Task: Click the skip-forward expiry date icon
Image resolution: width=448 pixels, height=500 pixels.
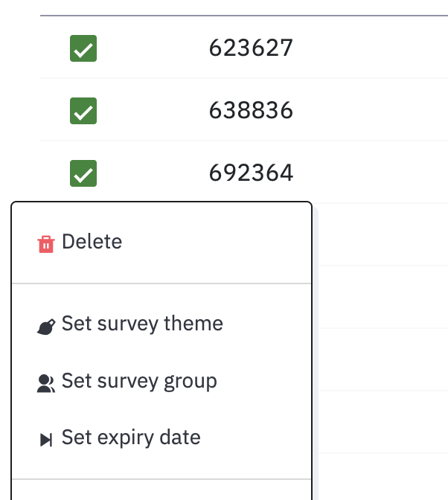Action: [x=46, y=440]
